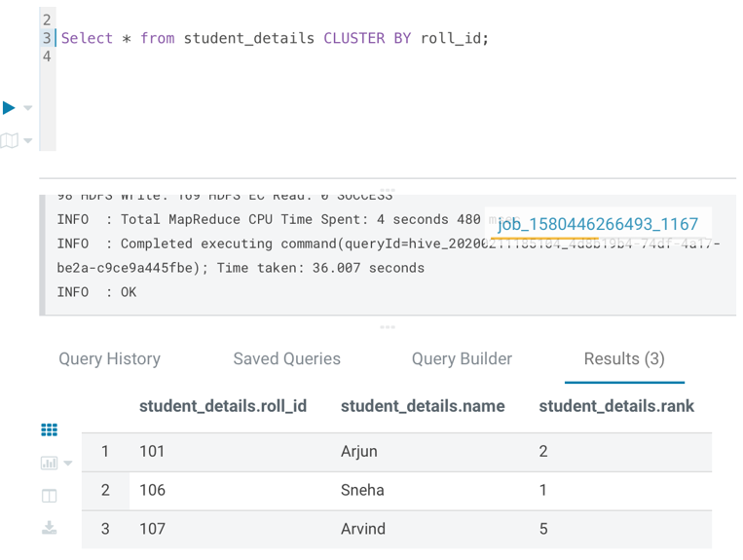Image resolution: width=743 pixels, height=560 pixels.
Task: Select the Results (3) tab
Action: point(624,358)
